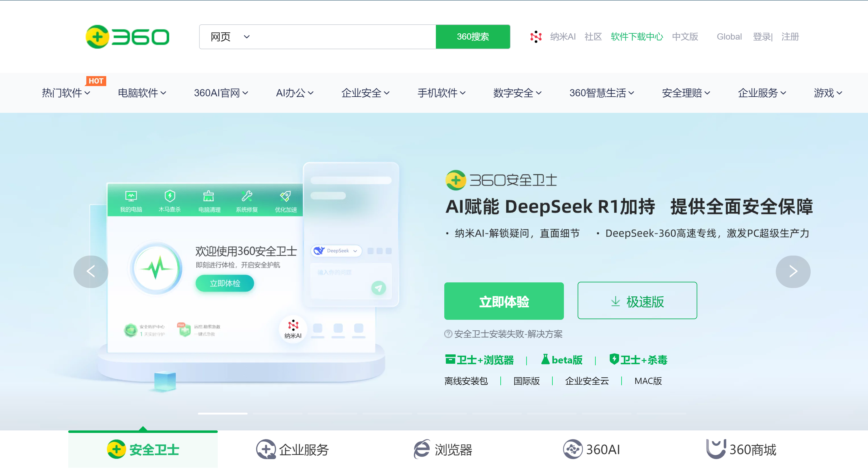Click the 浏览器 e-icon in the bottom tabs
The image size is (868, 475).
[422, 449]
